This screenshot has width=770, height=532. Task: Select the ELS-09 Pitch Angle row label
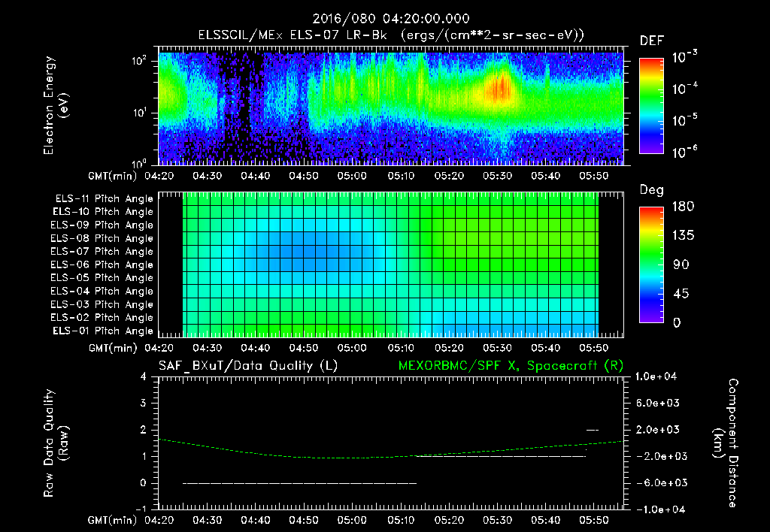coord(102,225)
